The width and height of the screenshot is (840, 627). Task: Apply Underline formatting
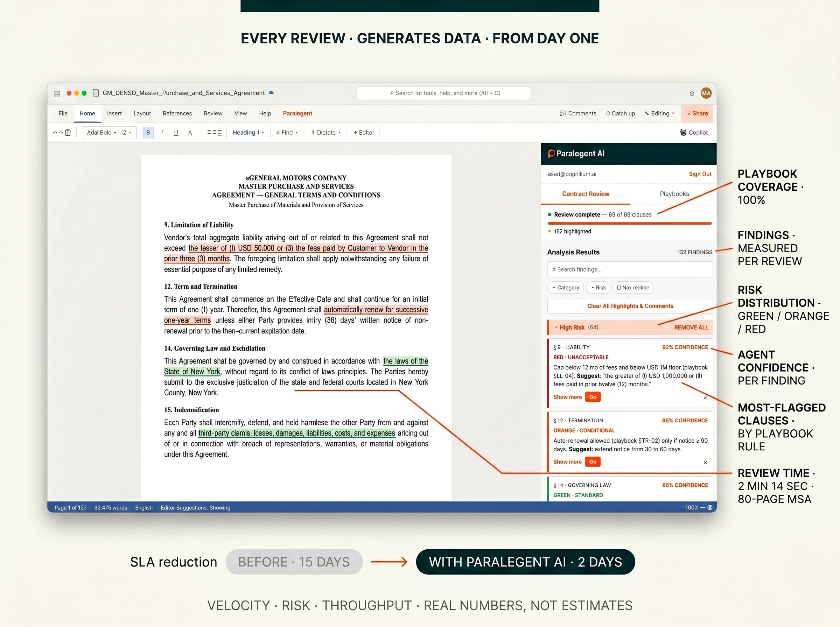pyautogui.click(x=176, y=133)
